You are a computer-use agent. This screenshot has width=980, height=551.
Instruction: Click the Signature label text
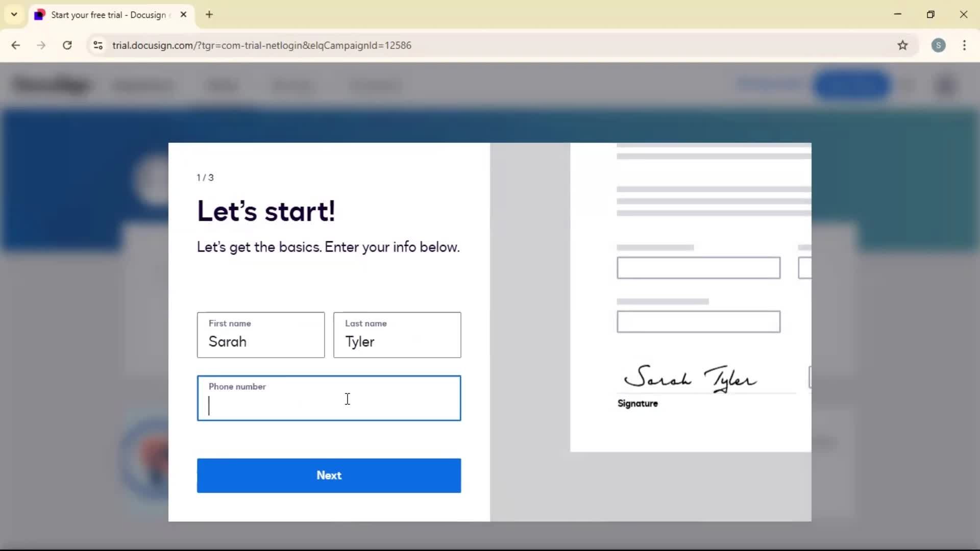point(638,404)
